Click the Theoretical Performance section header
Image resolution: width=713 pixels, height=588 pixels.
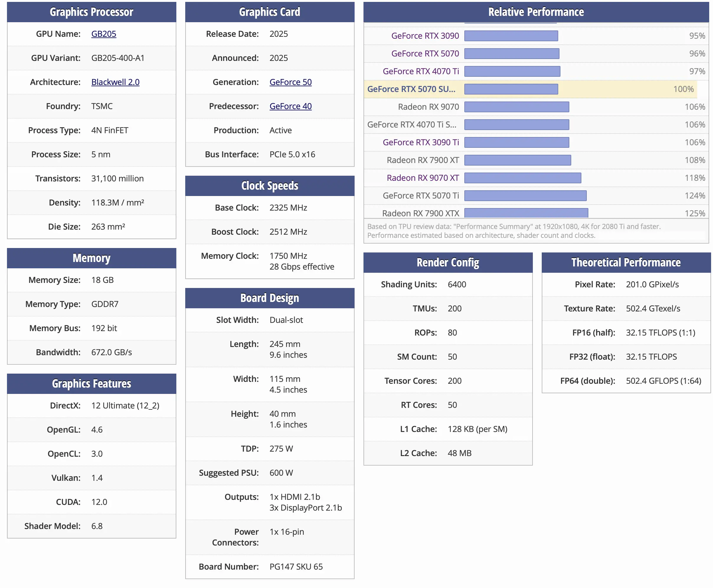point(625,263)
